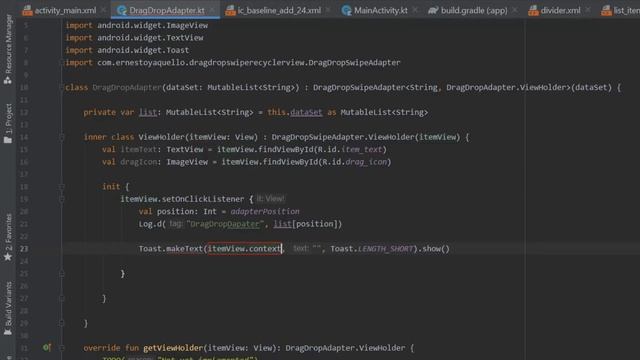Click the empty text string in makeText
This screenshot has height=360, width=640.
[316, 249]
